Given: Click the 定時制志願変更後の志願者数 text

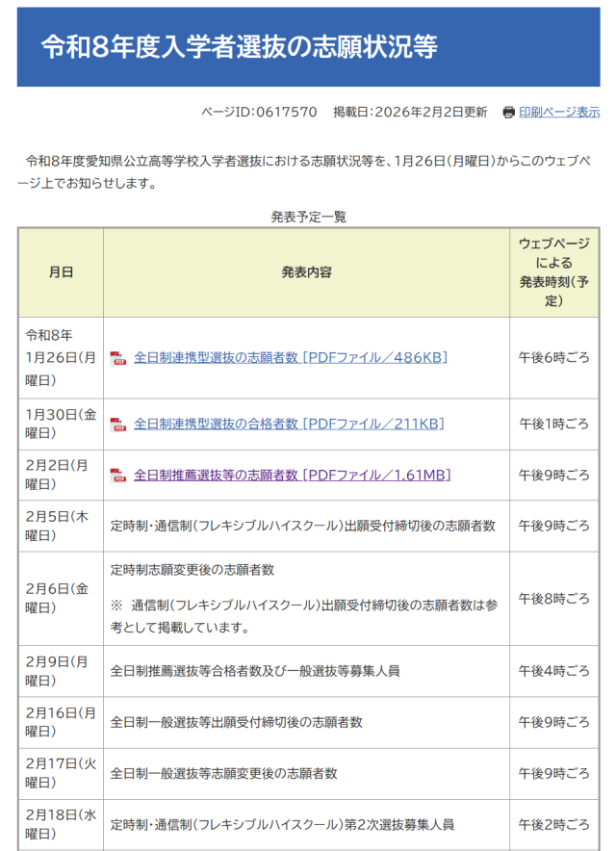Looking at the screenshot, I should tap(192, 570).
